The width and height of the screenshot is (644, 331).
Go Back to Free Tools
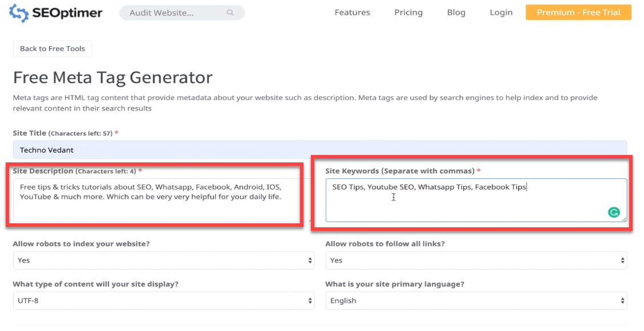point(52,48)
